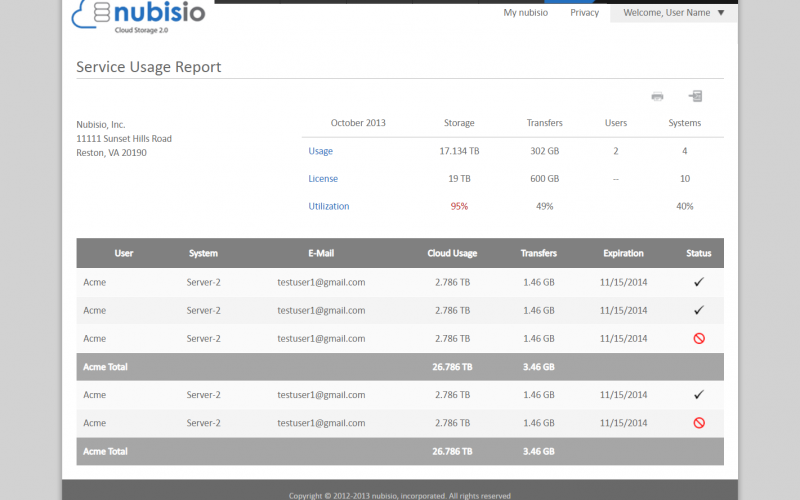Click the red blocked status in third row

coord(698,338)
